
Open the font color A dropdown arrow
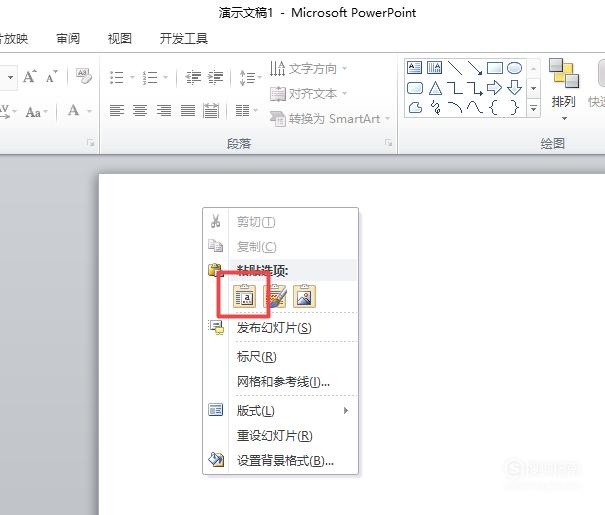tap(90, 111)
